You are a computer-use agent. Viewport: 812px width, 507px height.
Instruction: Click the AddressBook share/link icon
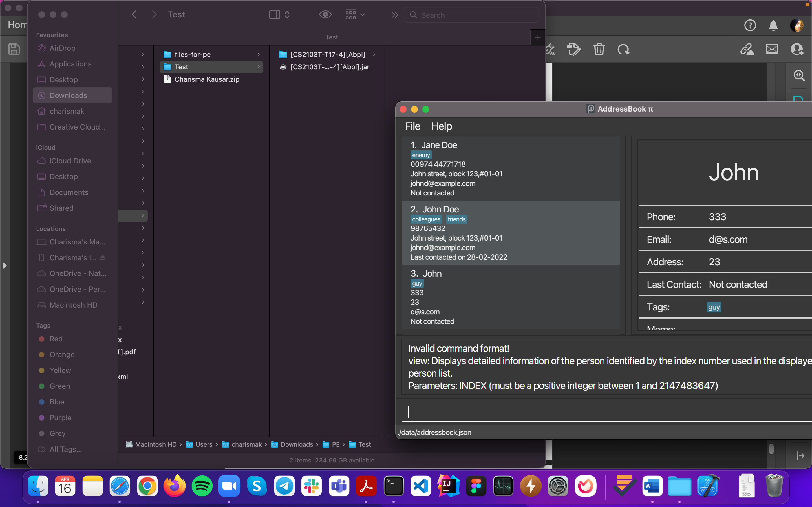point(746,49)
